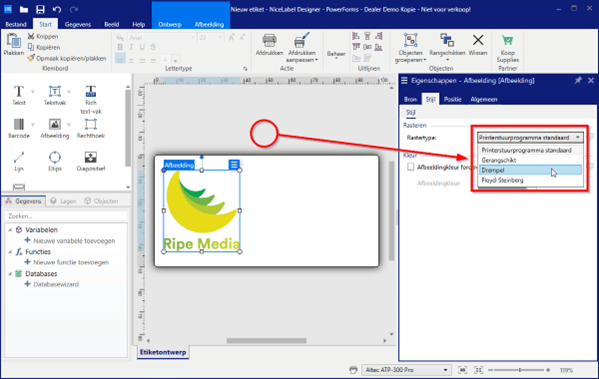Collapse the Variabelen tree node
The height and width of the screenshot is (379, 599).
coord(10,230)
